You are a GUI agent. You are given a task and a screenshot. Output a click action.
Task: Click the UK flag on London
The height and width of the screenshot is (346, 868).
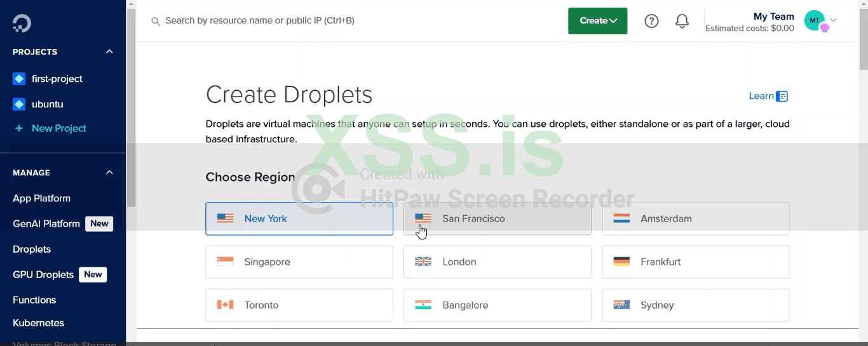click(x=423, y=262)
